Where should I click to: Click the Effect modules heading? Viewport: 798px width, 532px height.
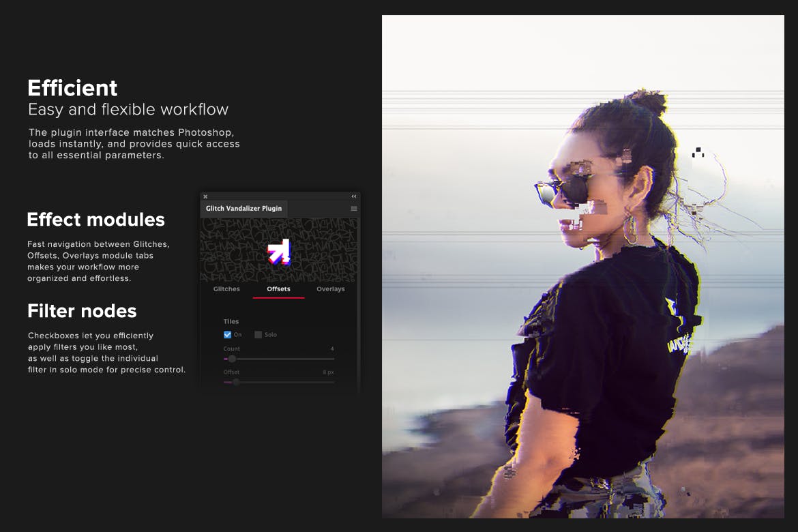pos(95,220)
